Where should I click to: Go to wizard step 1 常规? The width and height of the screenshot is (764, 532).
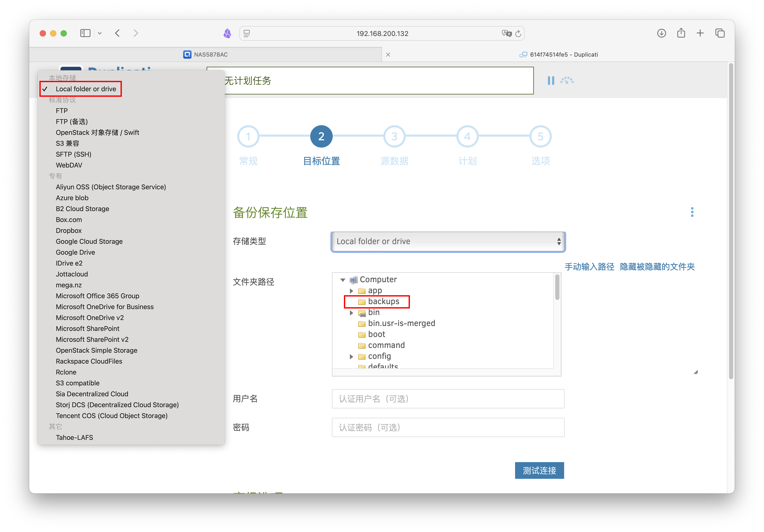point(248,136)
